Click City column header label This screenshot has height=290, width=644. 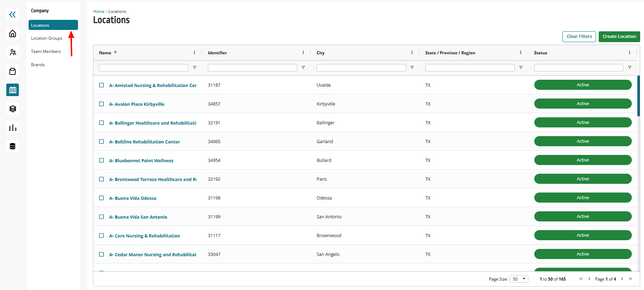pyautogui.click(x=320, y=53)
